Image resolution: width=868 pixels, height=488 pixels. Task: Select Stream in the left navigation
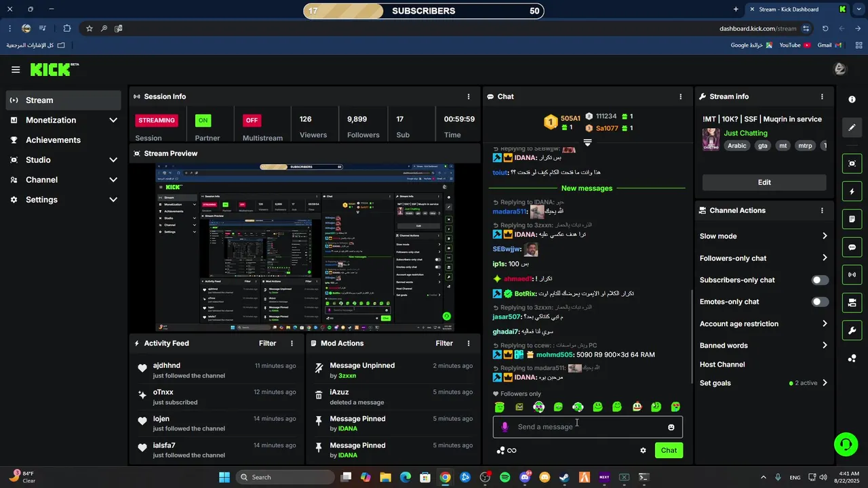click(64, 100)
